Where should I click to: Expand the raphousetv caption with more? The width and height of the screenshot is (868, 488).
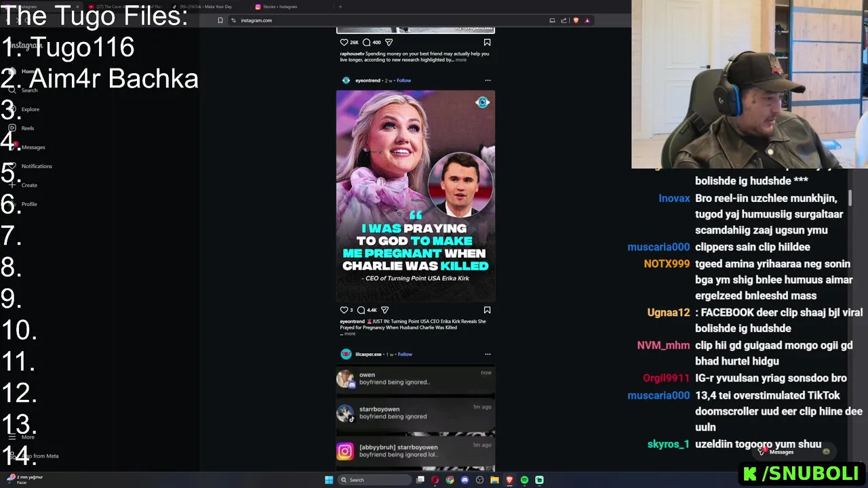click(x=461, y=60)
